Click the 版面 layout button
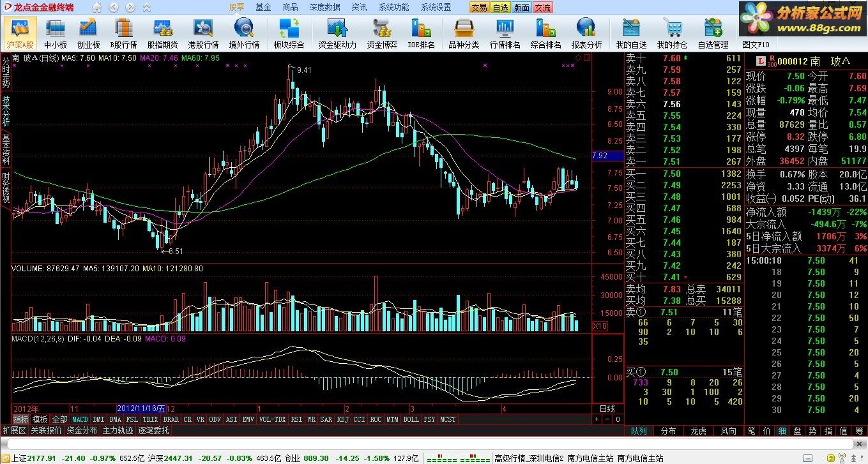This screenshot has width=868, height=464. click(x=521, y=8)
